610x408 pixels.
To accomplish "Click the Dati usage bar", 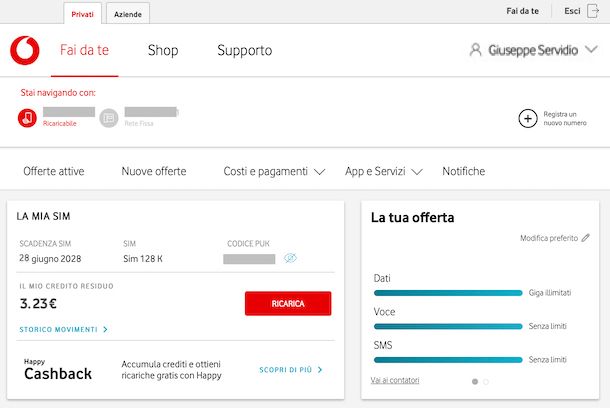I will pos(448,293).
